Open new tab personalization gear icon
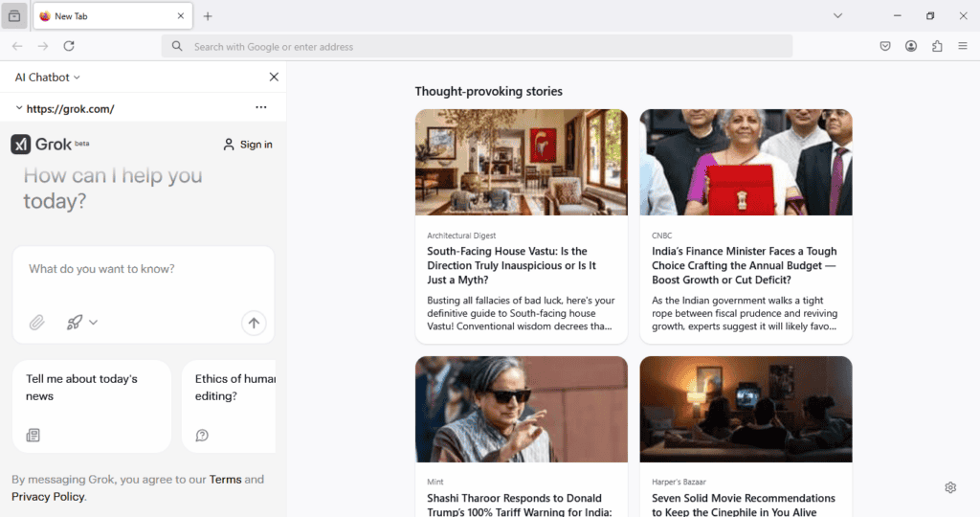 (x=950, y=487)
